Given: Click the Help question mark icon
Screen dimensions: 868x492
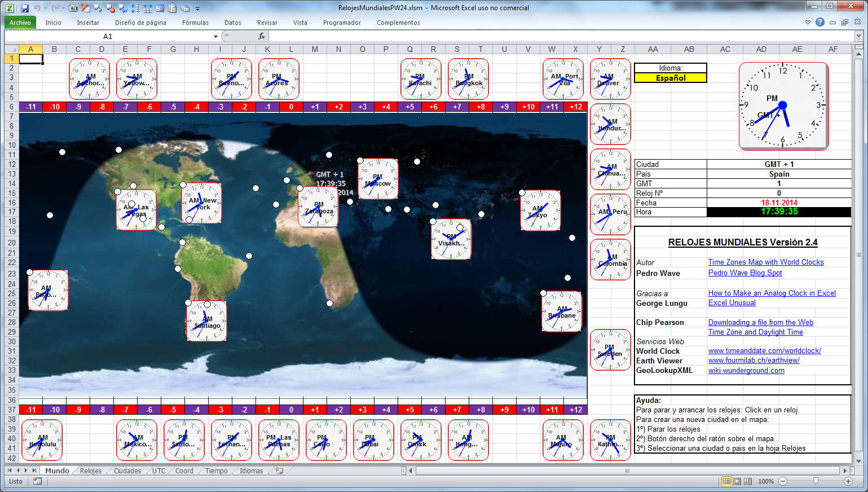Looking at the screenshot, I should tap(819, 22).
